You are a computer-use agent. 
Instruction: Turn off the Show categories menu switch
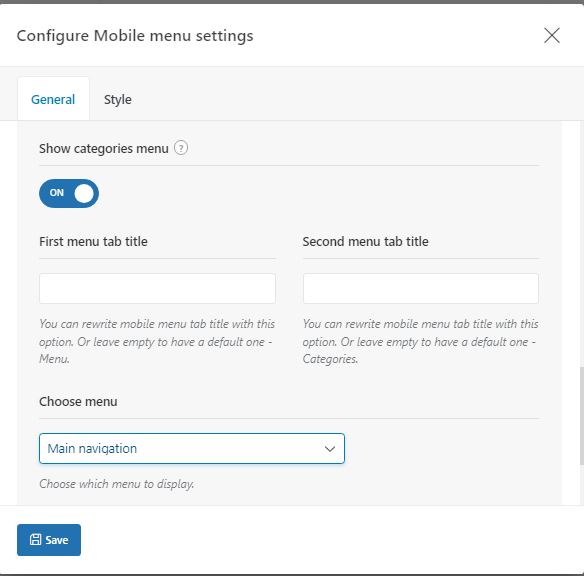click(x=69, y=193)
